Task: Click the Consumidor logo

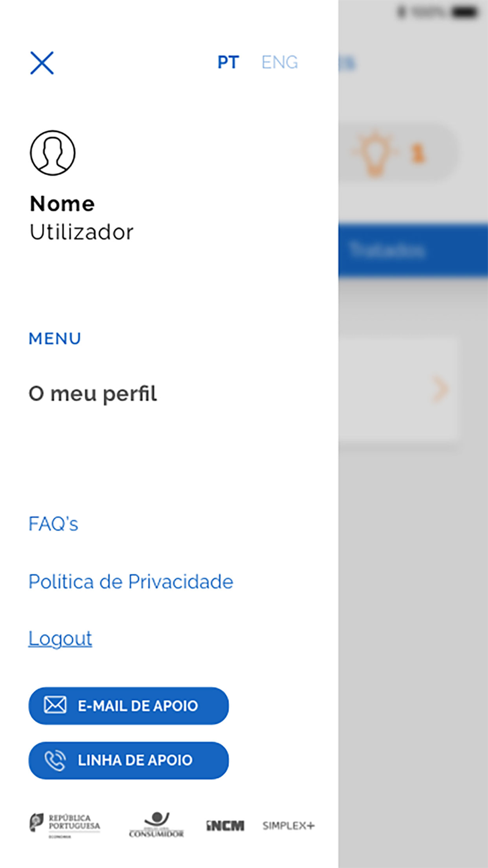Action: coord(157,825)
